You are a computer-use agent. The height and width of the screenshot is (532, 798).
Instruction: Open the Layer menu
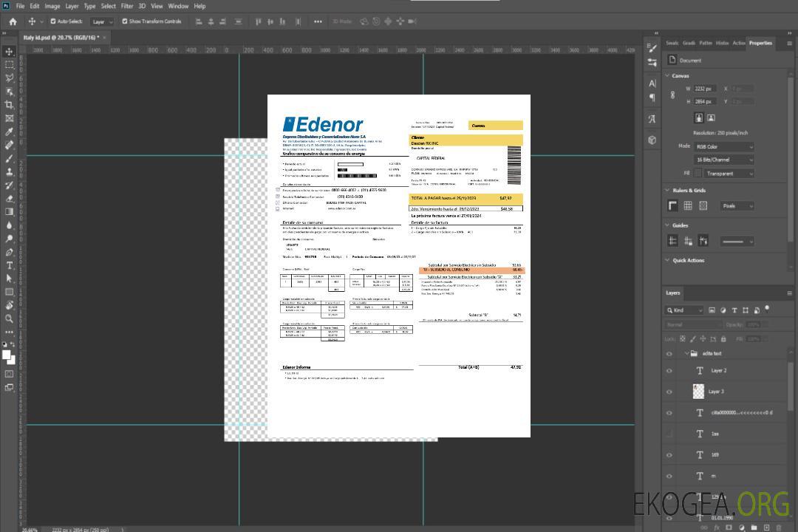(x=72, y=6)
